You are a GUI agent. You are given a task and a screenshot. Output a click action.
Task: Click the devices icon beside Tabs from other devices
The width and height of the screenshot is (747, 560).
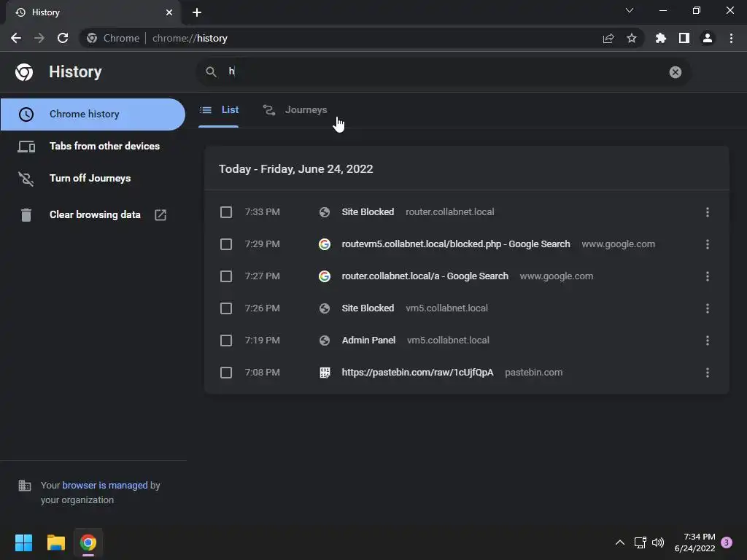(26, 146)
